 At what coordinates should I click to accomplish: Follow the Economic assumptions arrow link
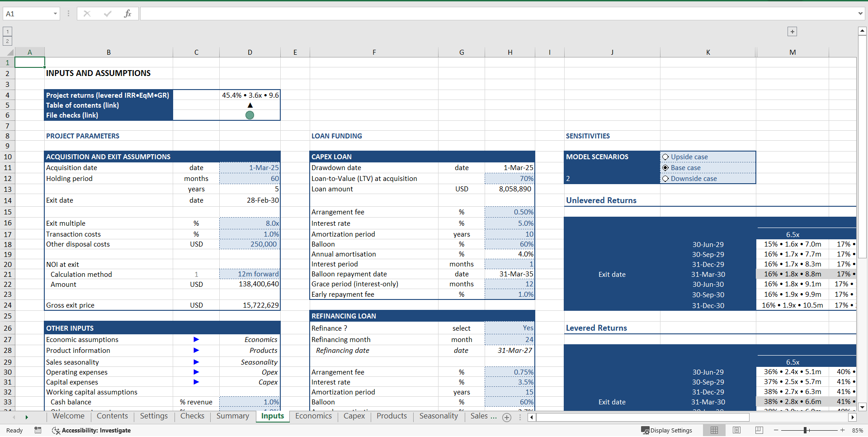coord(196,339)
